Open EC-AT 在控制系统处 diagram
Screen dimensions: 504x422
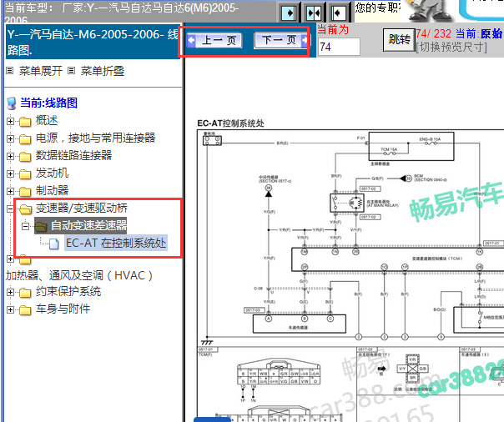pyautogui.click(x=116, y=243)
